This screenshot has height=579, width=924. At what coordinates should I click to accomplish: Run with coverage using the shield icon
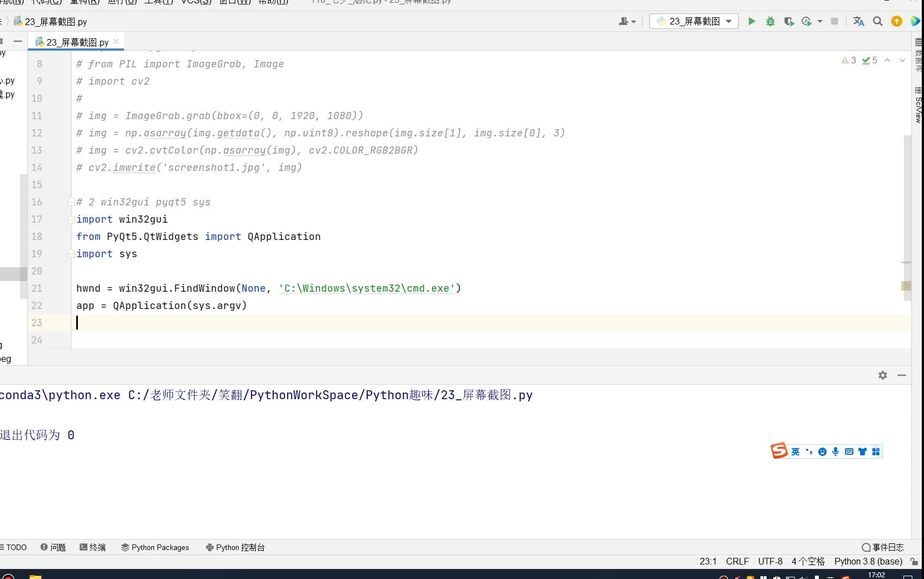(789, 21)
